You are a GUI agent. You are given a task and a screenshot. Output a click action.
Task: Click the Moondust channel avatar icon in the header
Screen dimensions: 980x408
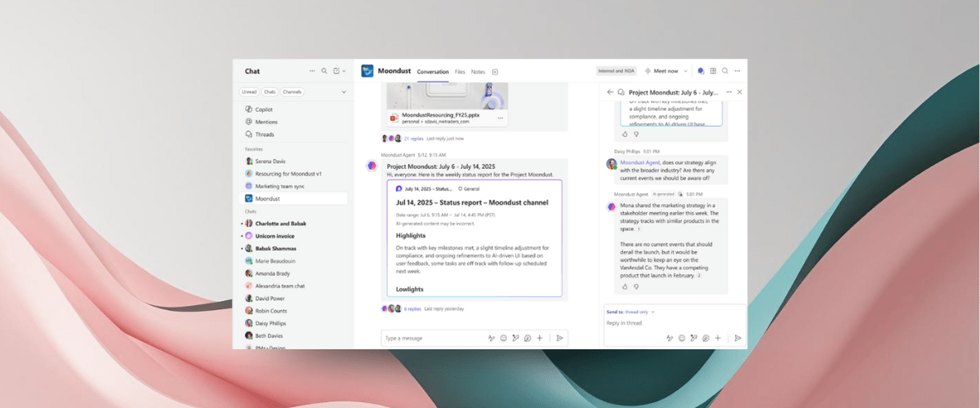click(x=367, y=71)
